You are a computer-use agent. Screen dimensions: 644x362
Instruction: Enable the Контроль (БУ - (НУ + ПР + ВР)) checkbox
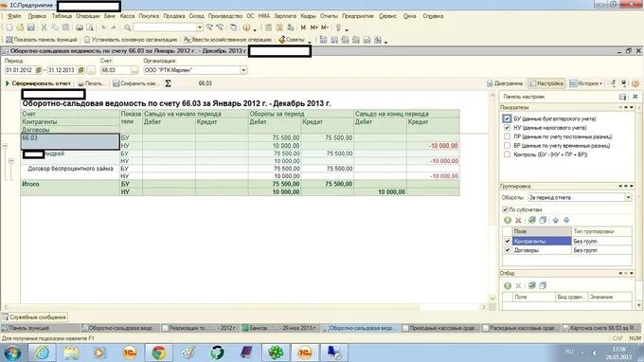(x=507, y=154)
